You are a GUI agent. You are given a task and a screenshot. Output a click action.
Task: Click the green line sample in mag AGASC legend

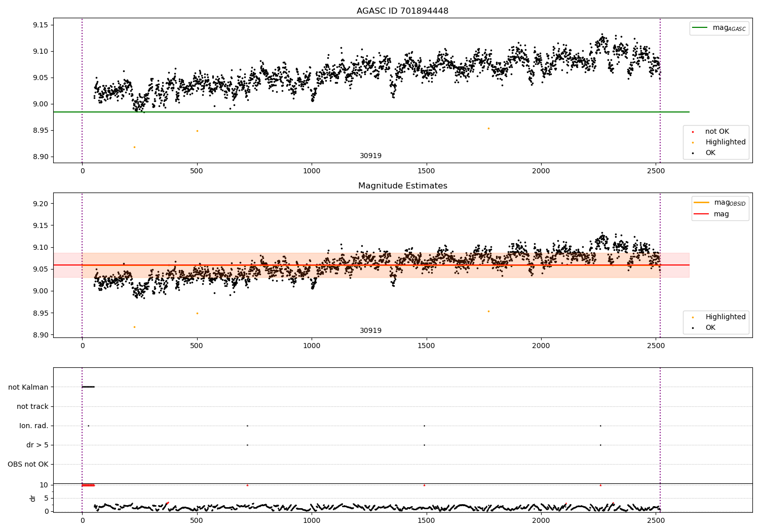(700, 28)
